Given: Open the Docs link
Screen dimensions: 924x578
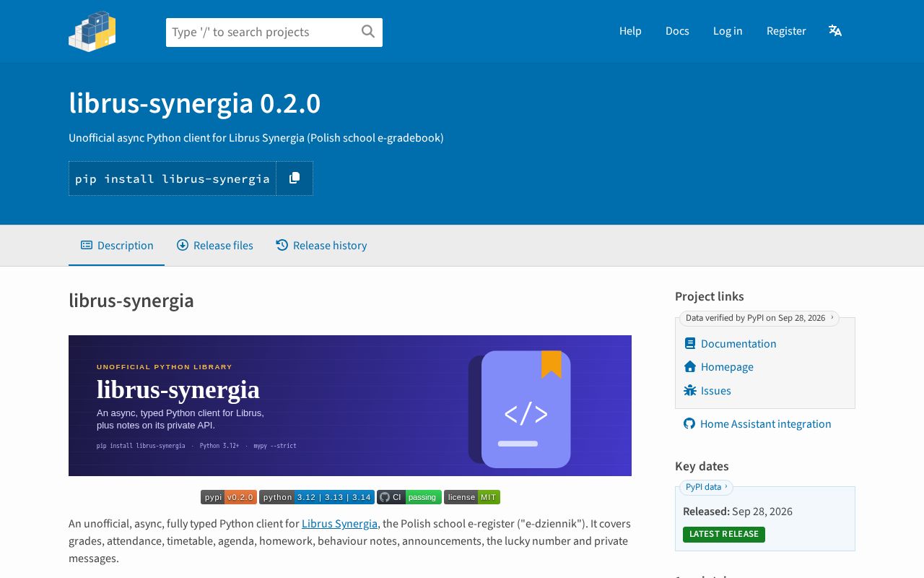Looking at the screenshot, I should coord(677,31).
